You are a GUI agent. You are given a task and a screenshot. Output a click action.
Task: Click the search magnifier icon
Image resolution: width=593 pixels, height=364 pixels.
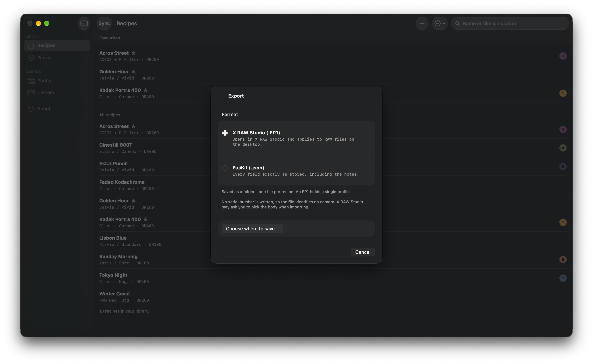coord(457,24)
